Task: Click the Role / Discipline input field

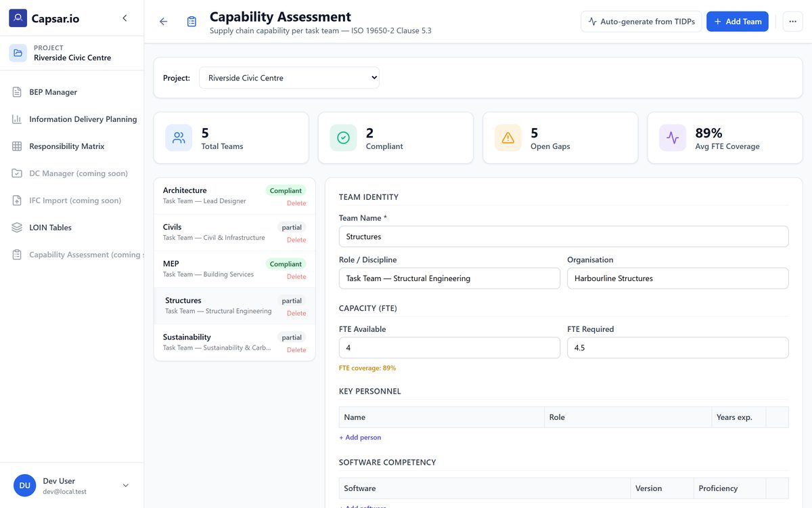Action: [449, 278]
